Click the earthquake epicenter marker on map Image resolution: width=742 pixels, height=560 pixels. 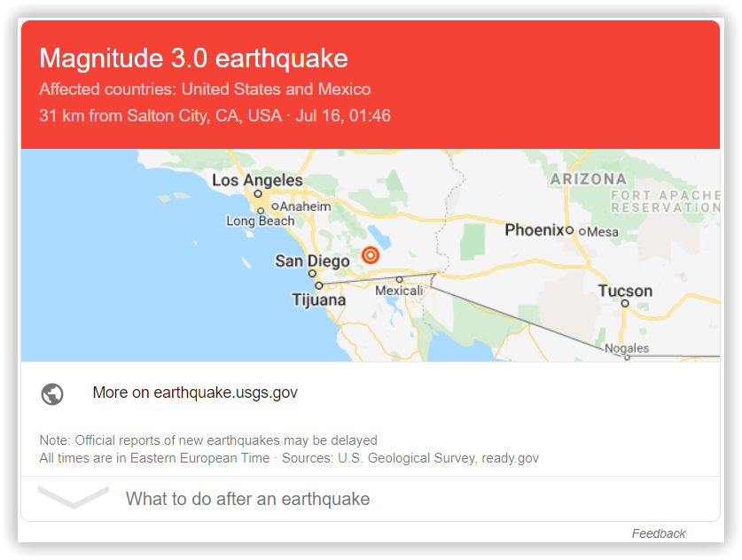pos(371,255)
